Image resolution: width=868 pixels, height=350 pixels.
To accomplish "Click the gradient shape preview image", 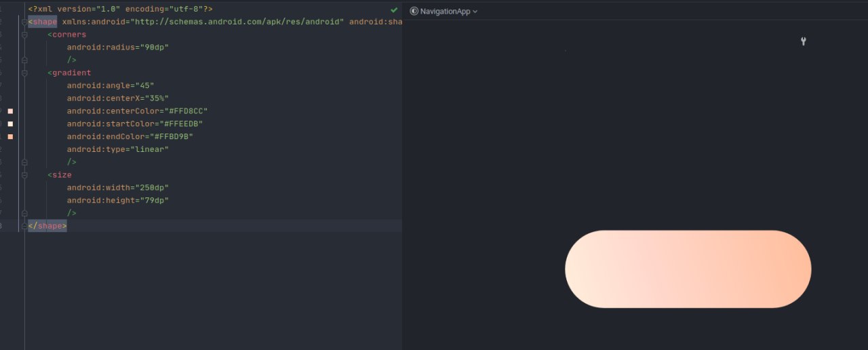I will pyautogui.click(x=688, y=269).
